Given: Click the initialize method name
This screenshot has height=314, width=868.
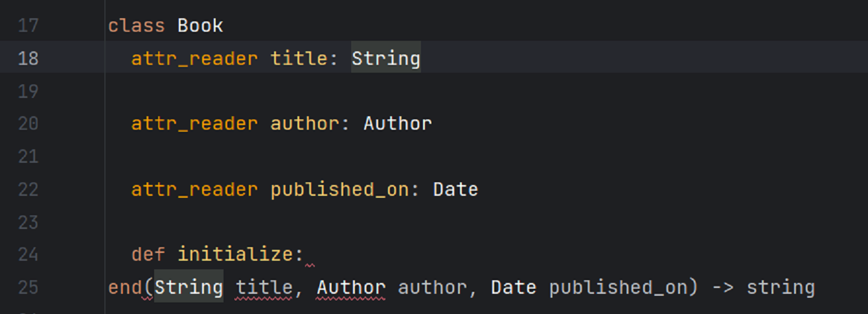Looking at the screenshot, I should (234, 254).
